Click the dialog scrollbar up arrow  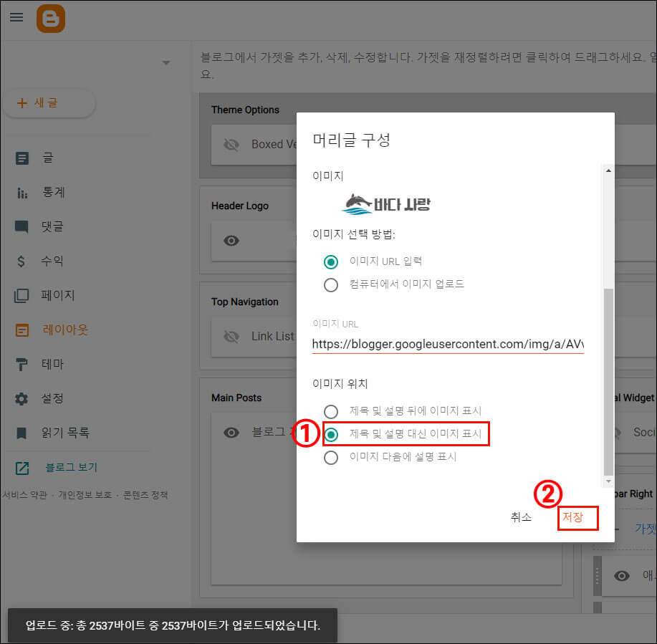[x=608, y=170]
